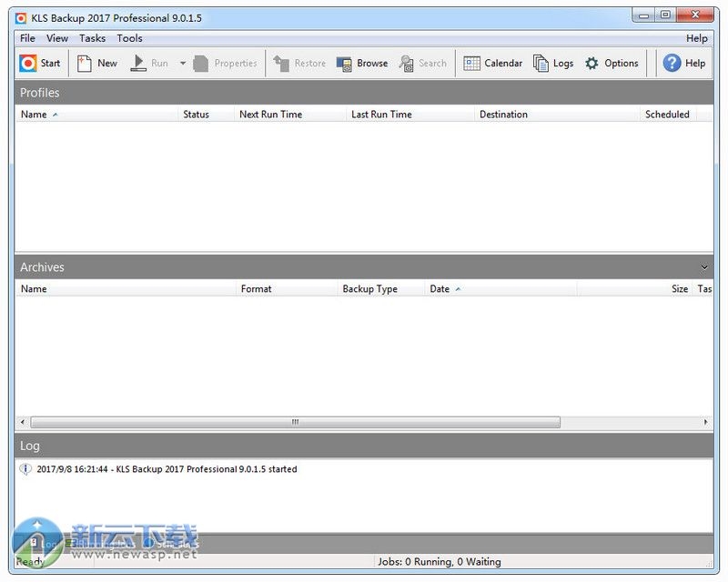
Task: Open the File menu
Action: point(27,38)
